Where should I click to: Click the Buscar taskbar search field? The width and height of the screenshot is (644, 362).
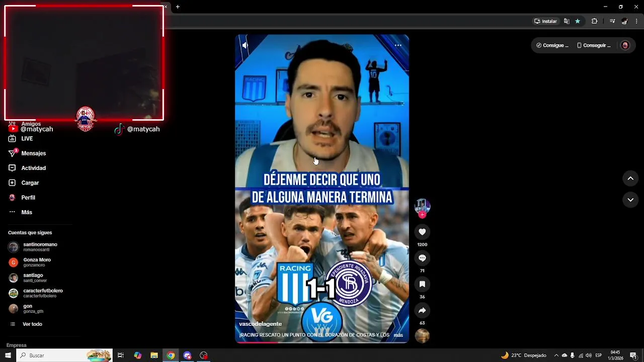(x=64, y=355)
